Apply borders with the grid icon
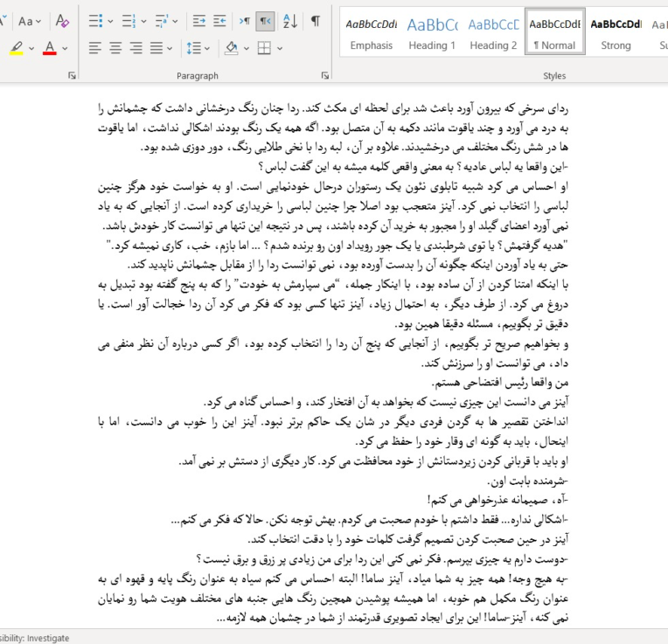This screenshot has width=668, height=644. coord(264,48)
